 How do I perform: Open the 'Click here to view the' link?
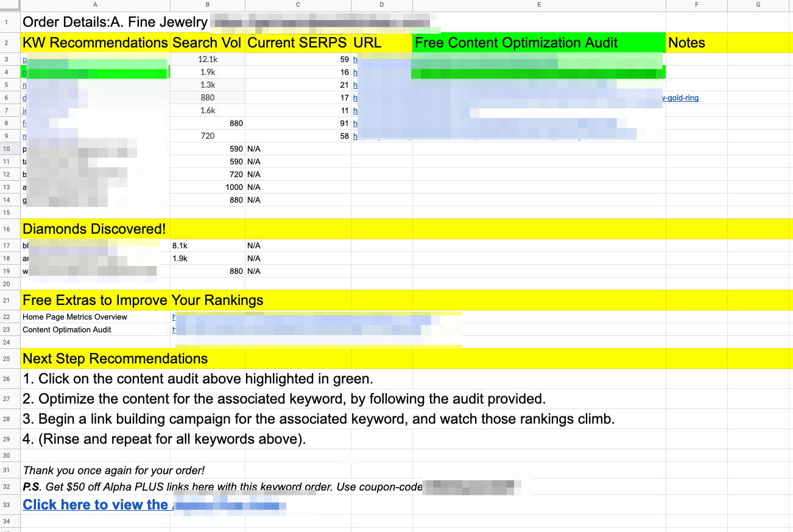(x=95, y=505)
